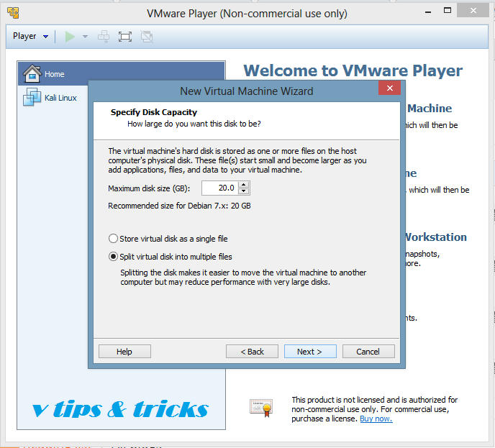
Task: Click the Home house icon
Action: 32,73
